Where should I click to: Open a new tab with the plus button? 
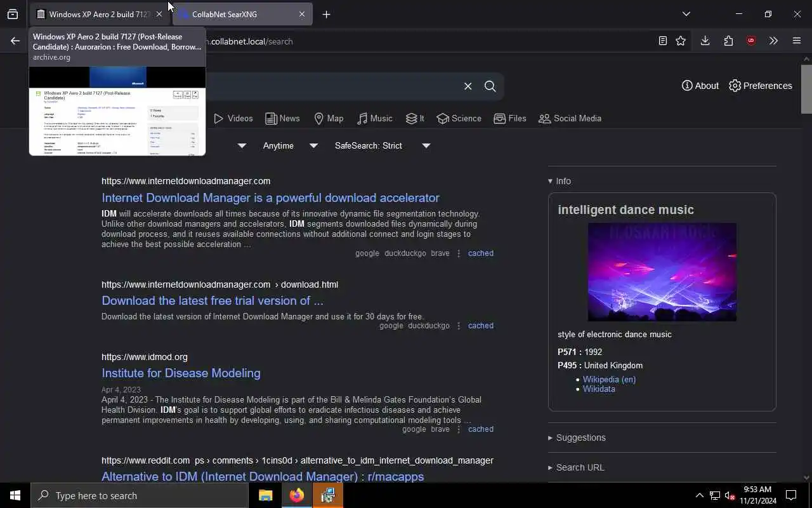[x=326, y=14]
